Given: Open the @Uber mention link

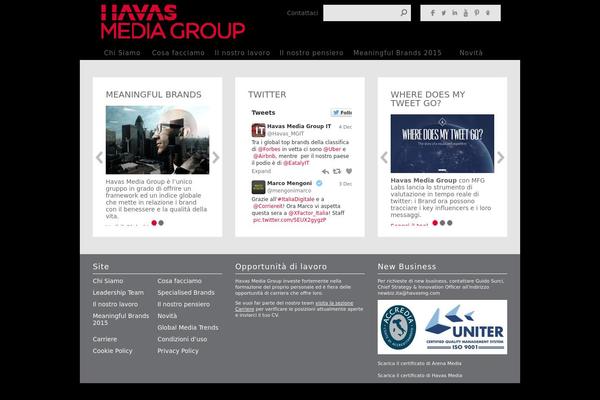Looking at the screenshot, I should coord(332,149).
